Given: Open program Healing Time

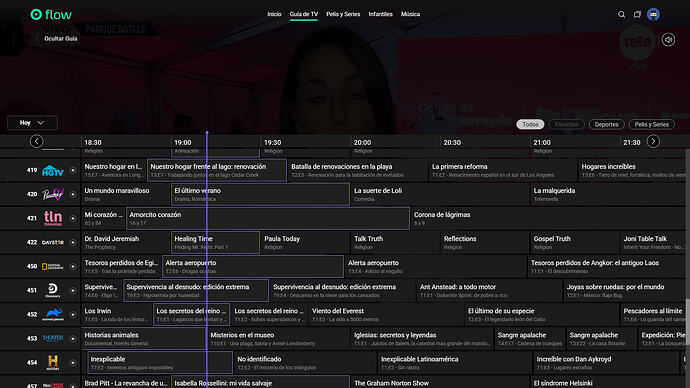Looking at the screenshot, I should click(215, 242).
